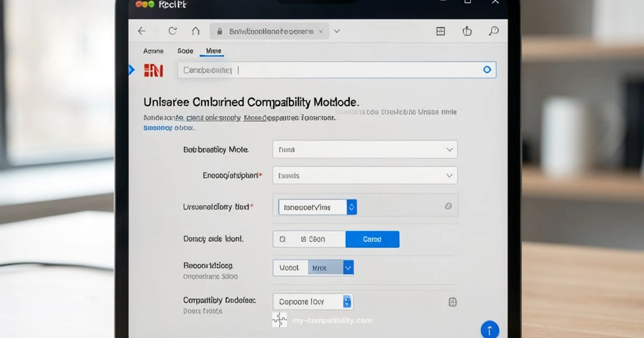Open the home page via the home icon
This screenshot has width=644, height=338.
(x=196, y=31)
